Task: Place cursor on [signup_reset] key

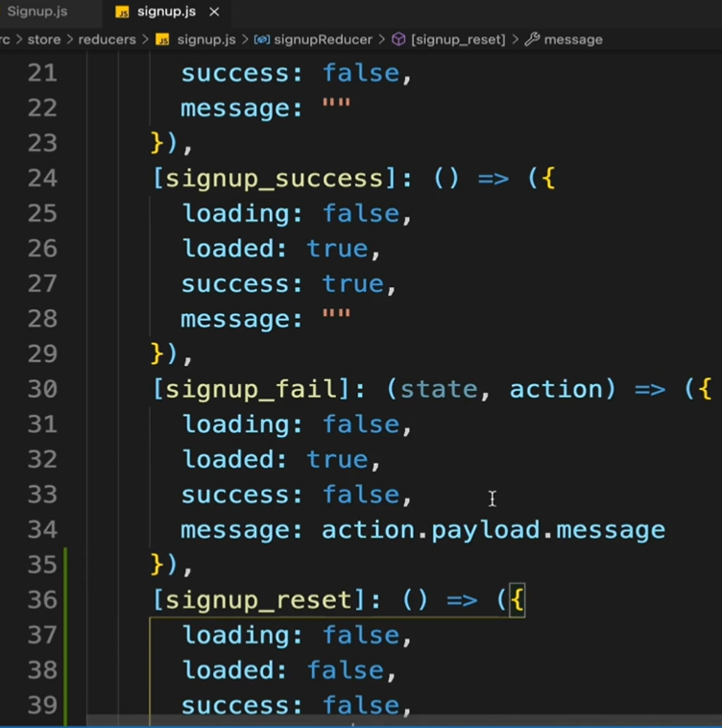Action: tap(259, 600)
